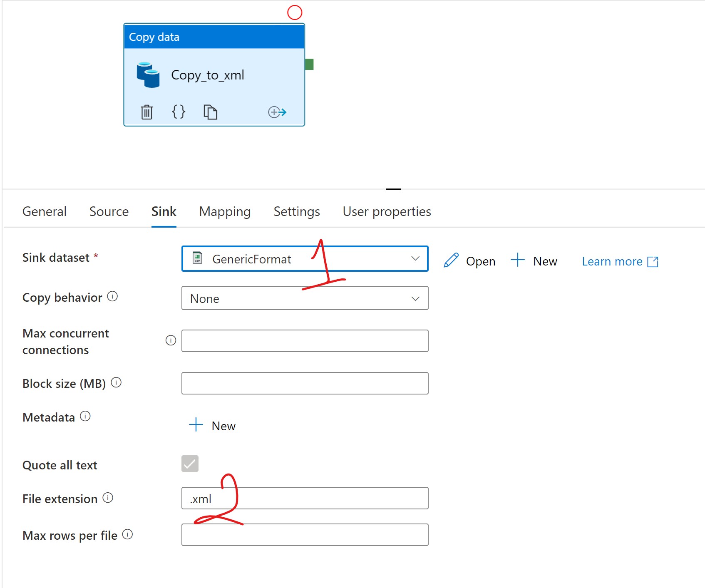Screen dimensions: 705x588
Task: Click the add output arrow icon
Action: pyautogui.click(x=277, y=112)
